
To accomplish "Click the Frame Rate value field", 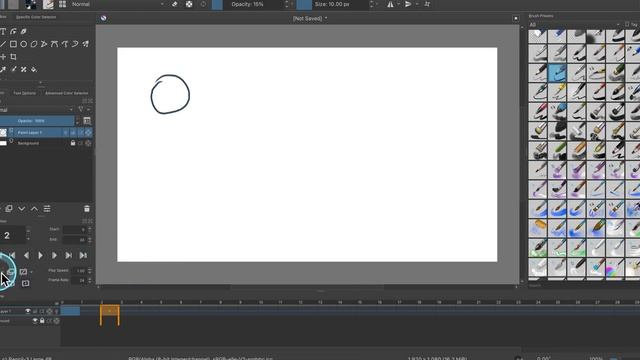I will [78, 280].
